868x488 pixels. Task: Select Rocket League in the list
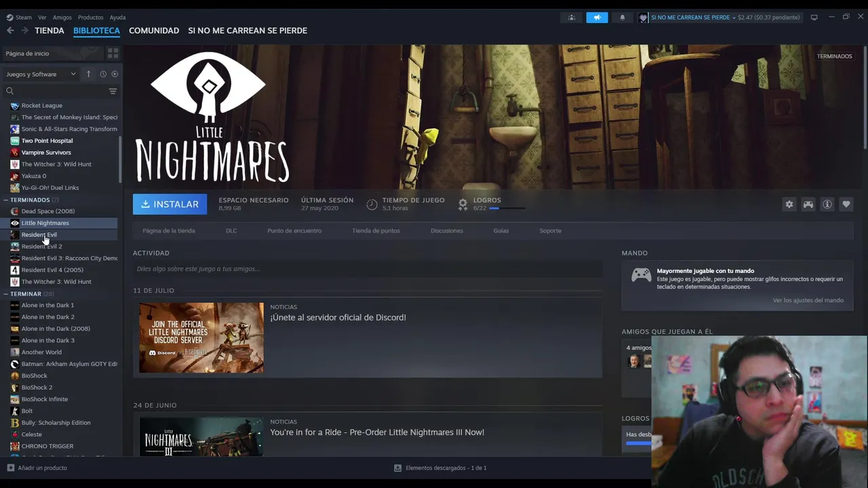click(x=41, y=106)
